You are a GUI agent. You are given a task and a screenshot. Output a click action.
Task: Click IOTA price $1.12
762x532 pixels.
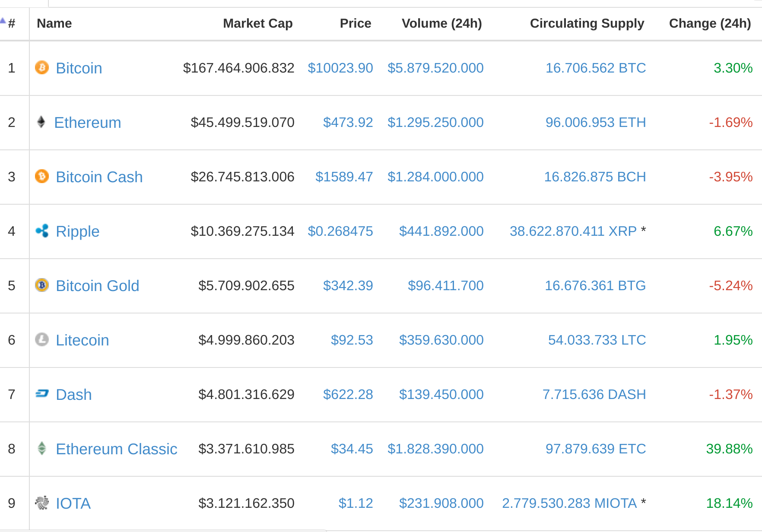pos(356,503)
